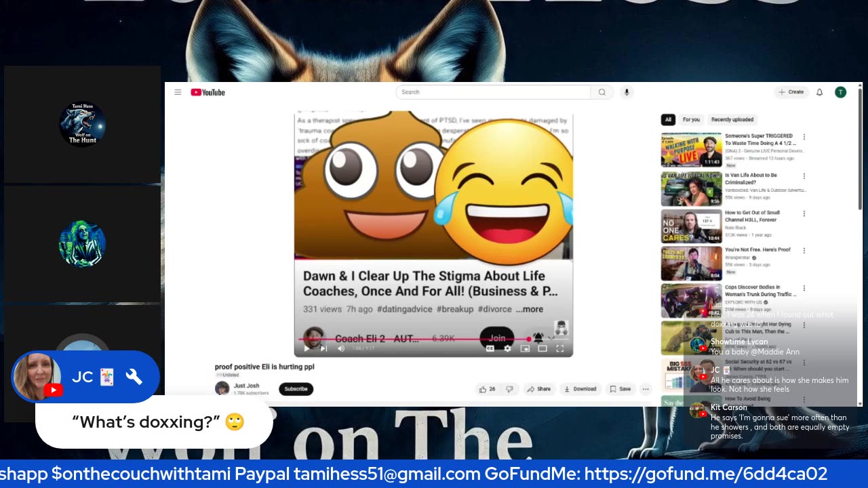868x488 pixels.
Task: Open options for Cops Discover Bodies video
Action: click(x=804, y=288)
